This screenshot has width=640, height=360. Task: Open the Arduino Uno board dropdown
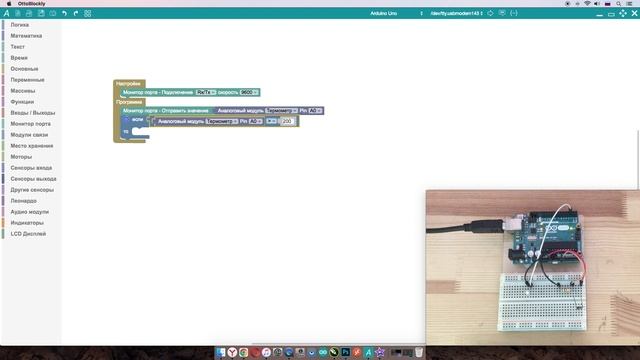(396, 13)
